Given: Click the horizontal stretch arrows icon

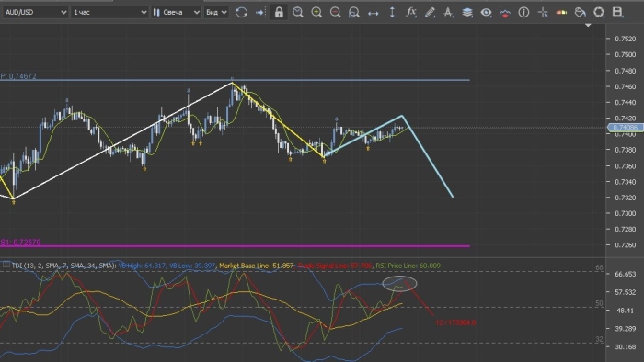Looking at the screenshot, I should point(373,13).
